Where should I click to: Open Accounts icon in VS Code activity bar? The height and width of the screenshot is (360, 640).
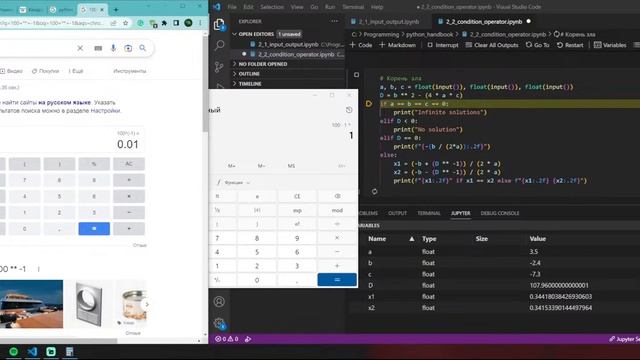coord(219,302)
